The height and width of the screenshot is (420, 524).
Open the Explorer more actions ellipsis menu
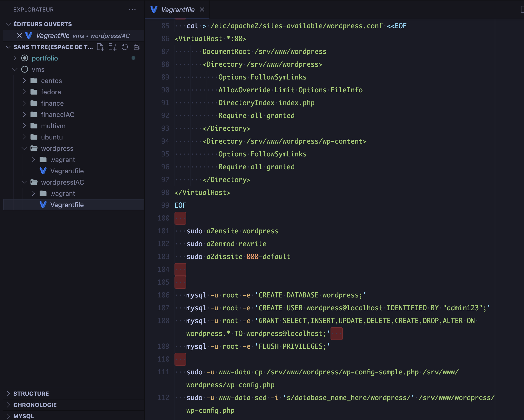pos(132,9)
